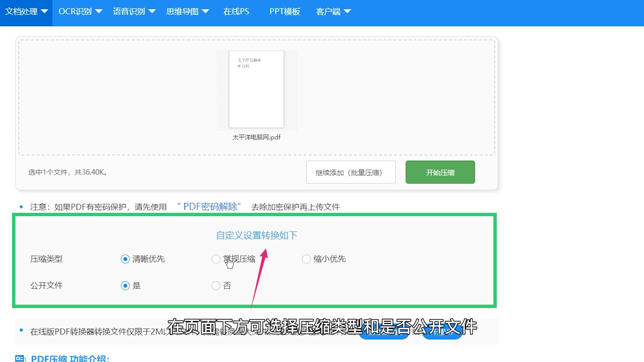
Task: Click the 太平洋电脑网.pdf file name
Action: [257, 137]
